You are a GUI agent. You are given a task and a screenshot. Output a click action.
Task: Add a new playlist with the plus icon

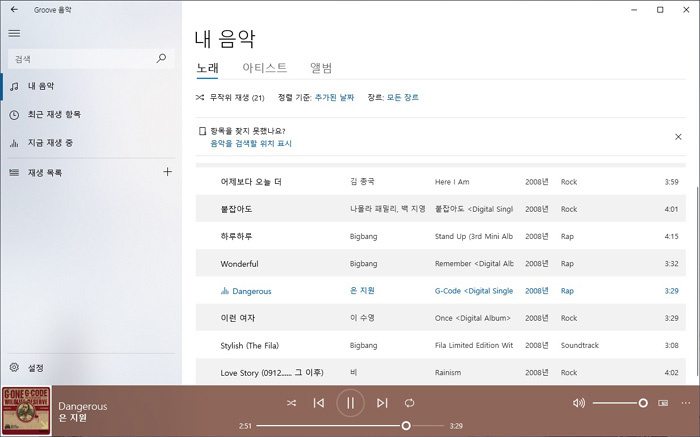point(167,172)
